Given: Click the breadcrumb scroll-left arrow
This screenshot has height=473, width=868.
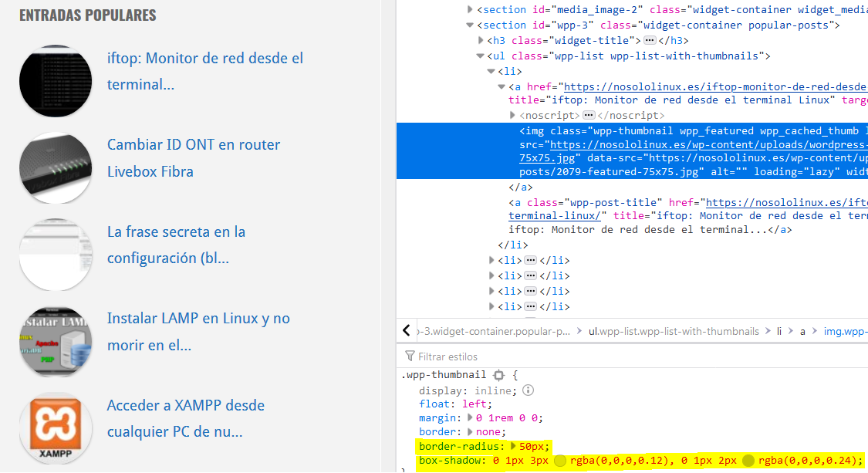Looking at the screenshot, I should 407,331.
